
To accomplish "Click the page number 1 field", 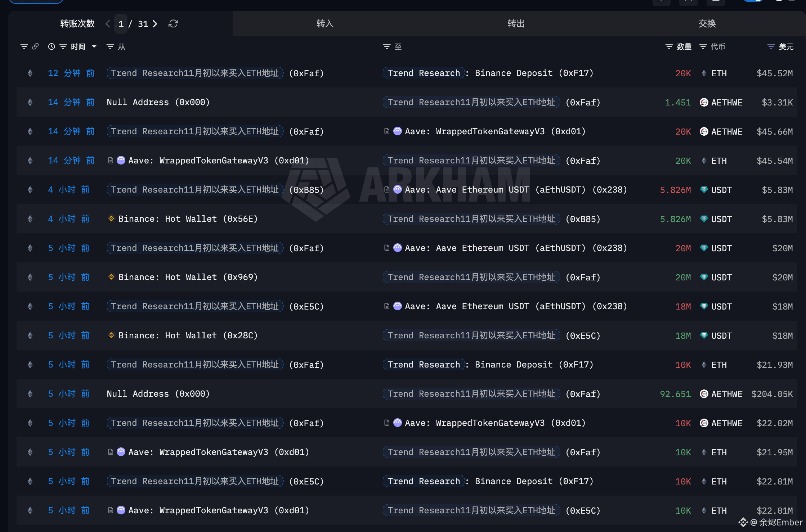I will 121,24.
